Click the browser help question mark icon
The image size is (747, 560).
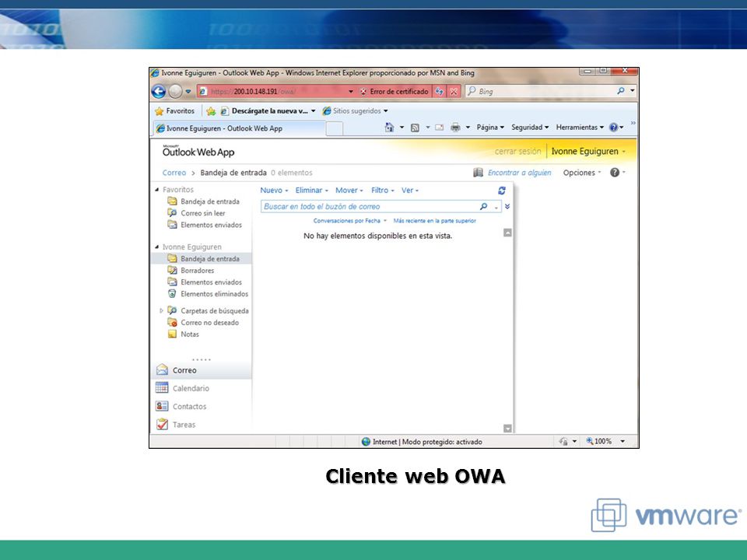614,127
